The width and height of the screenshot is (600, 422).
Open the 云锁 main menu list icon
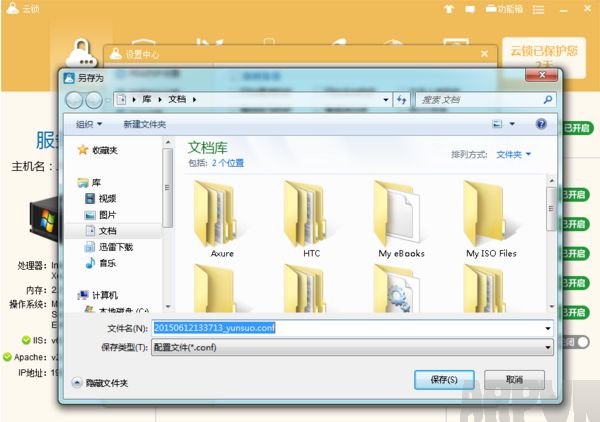pyautogui.click(x=538, y=9)
